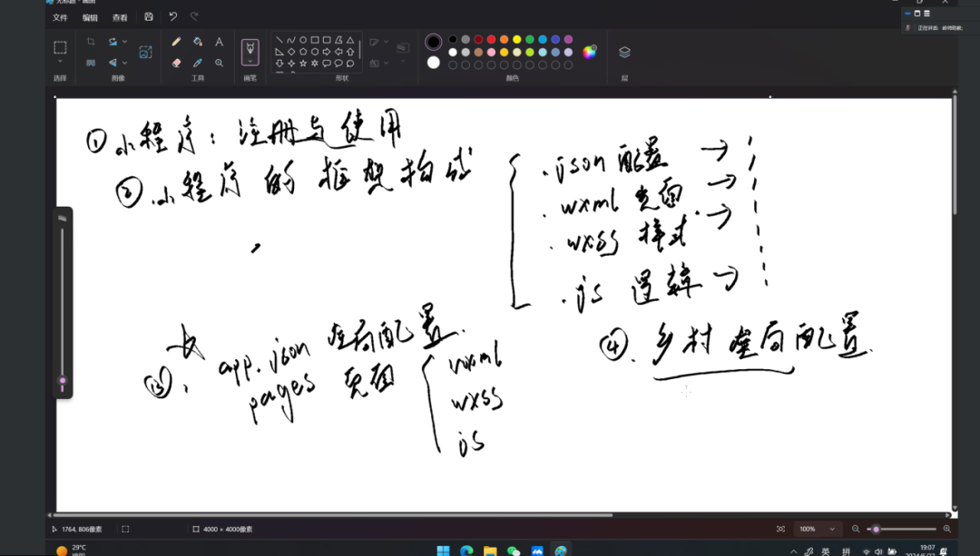Pick the Triangle shape
The width and height of the screenshot is (980, 556).
click(x=350, y=40)
